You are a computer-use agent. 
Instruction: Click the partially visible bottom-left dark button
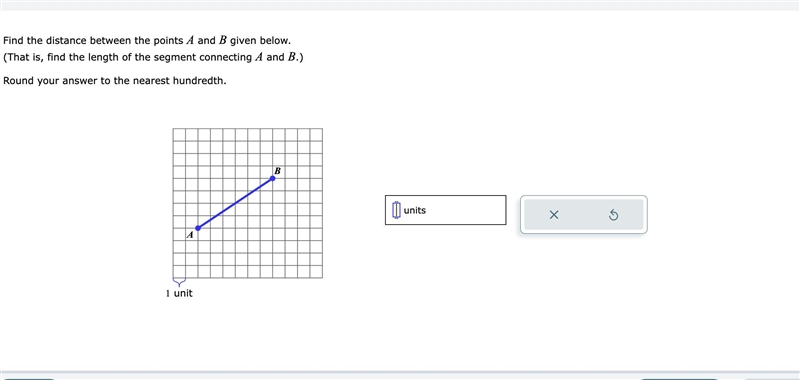pyautogui.click(x=28, y=379)
